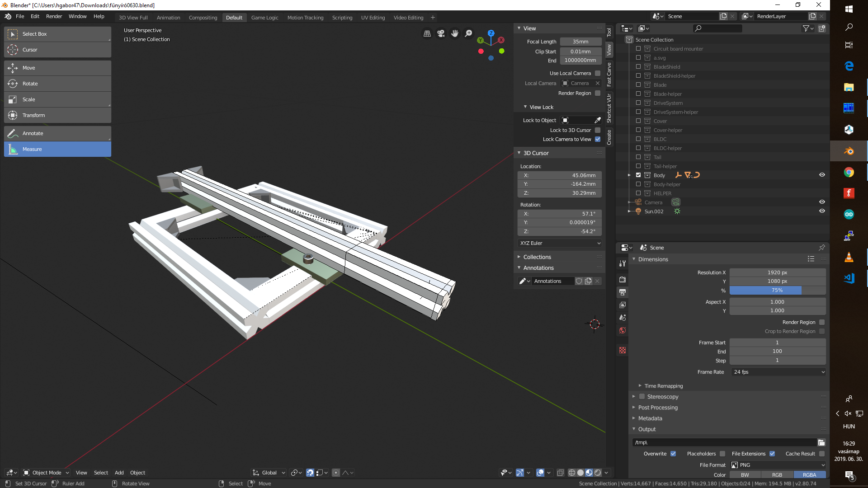Toggle File Extensions checkbox
Viewport: 868px width, 488px height.
pos(772,454)
